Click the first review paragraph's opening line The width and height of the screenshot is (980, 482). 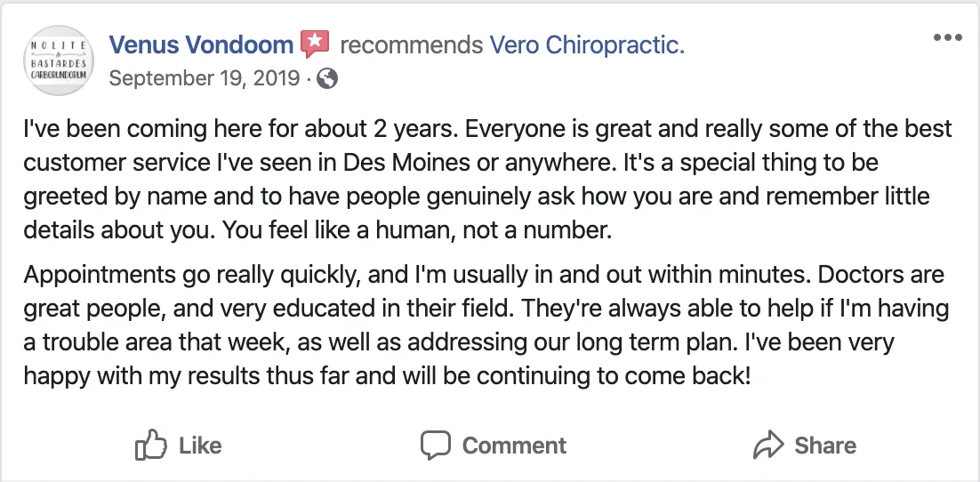click(x=487, y=129)
